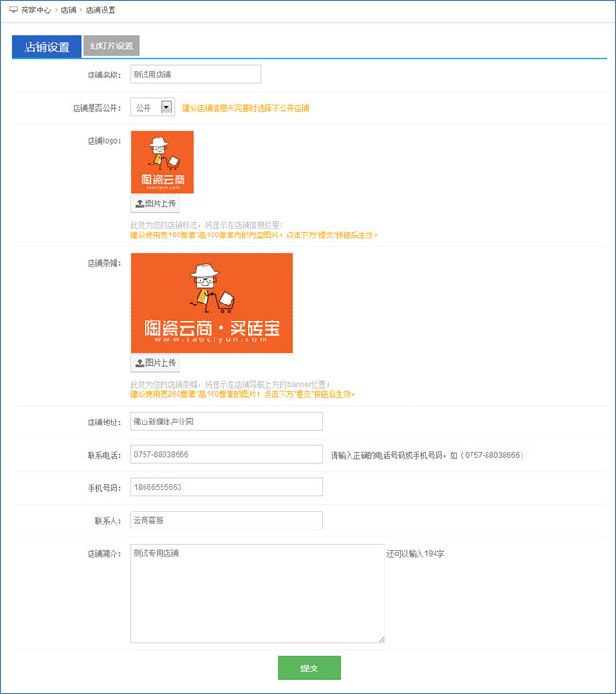Click logo size hint 宽100像素 text
This screenshot has height=694, width=616.
click(x=254, y=235)
